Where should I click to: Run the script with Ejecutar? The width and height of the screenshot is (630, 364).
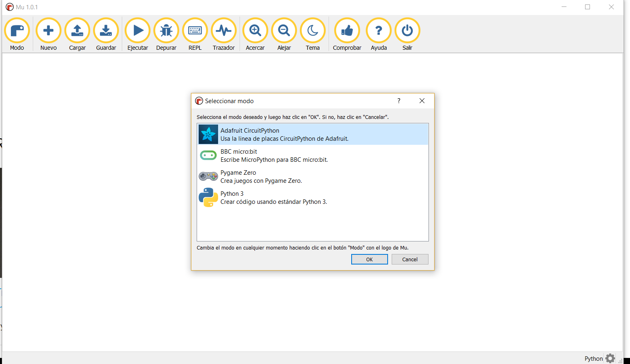[x=138, y=34]
